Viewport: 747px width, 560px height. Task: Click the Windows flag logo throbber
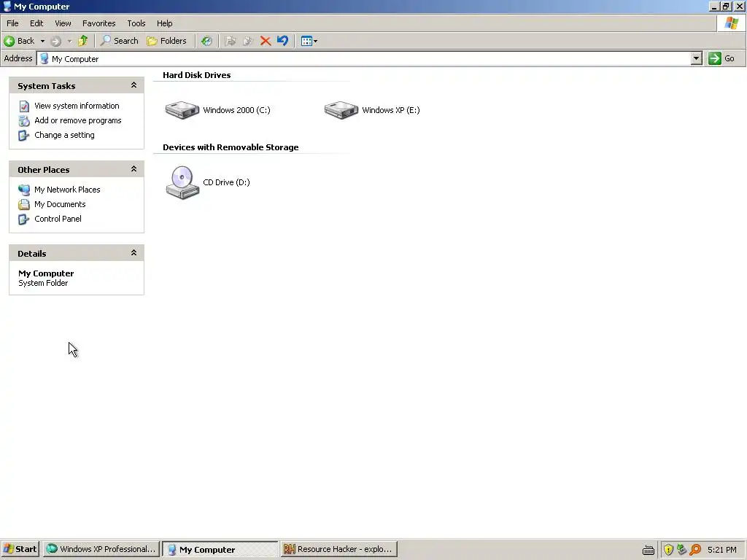732,23
